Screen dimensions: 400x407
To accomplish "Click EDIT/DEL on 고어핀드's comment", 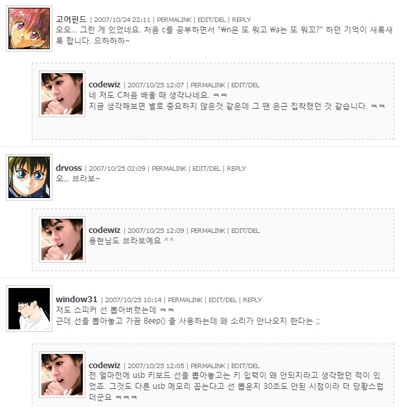I will [212, 20].
